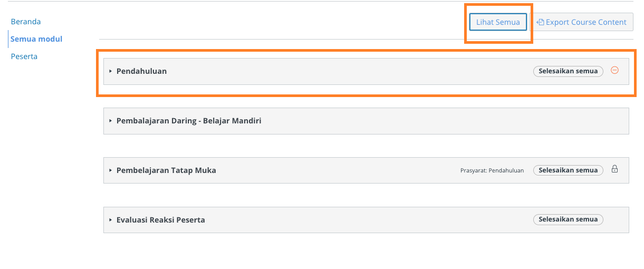Click the Lihat Semua button
The height and width of the screenshot is (269, 644).
(498, 22)
